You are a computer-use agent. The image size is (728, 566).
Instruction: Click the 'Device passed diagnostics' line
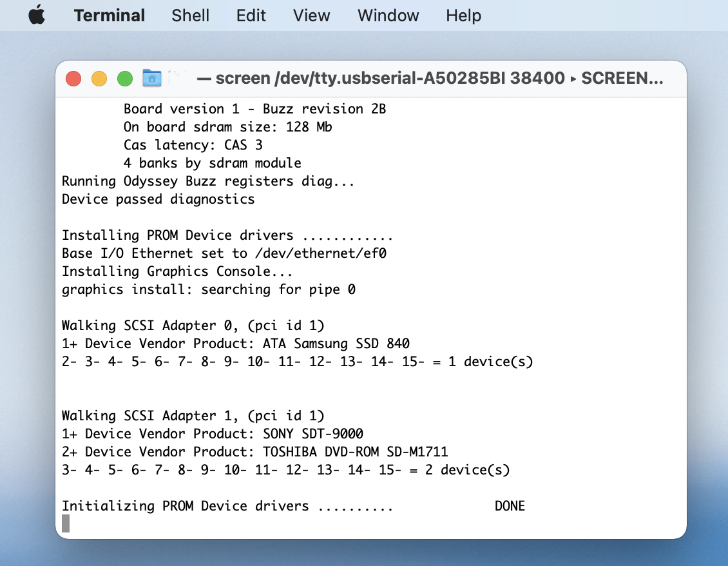[158, 199]
